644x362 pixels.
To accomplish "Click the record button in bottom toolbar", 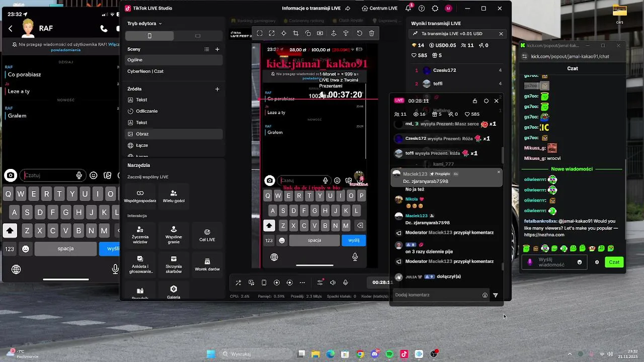I will (277, 283).
